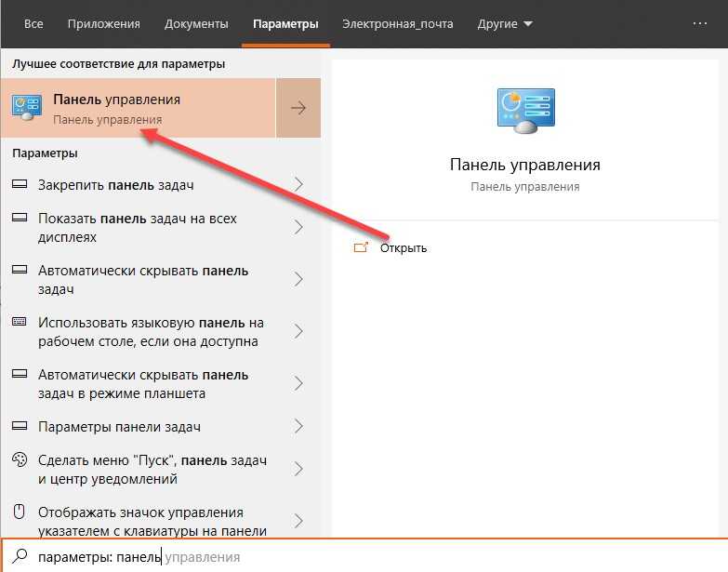Click the Параметры tab
728x572 pixels.
click(x=285, y=23)
